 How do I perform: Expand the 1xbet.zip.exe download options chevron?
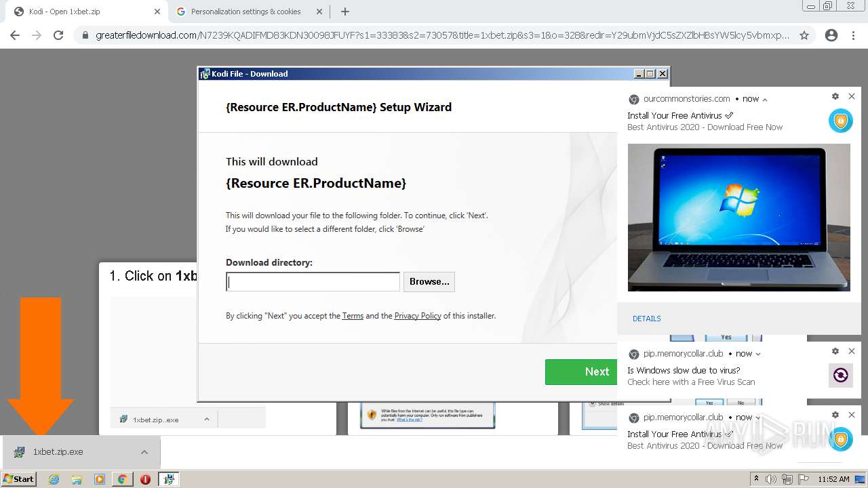point(144,452)
